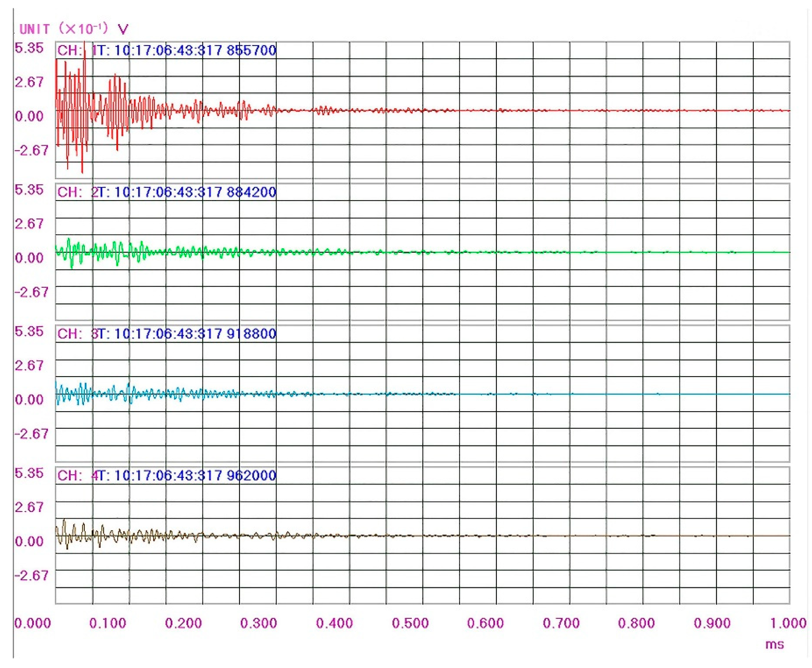Viewport: 812px width, 668px height.
Task: Click the 0.300 time axis label
Action: (258, 624)
